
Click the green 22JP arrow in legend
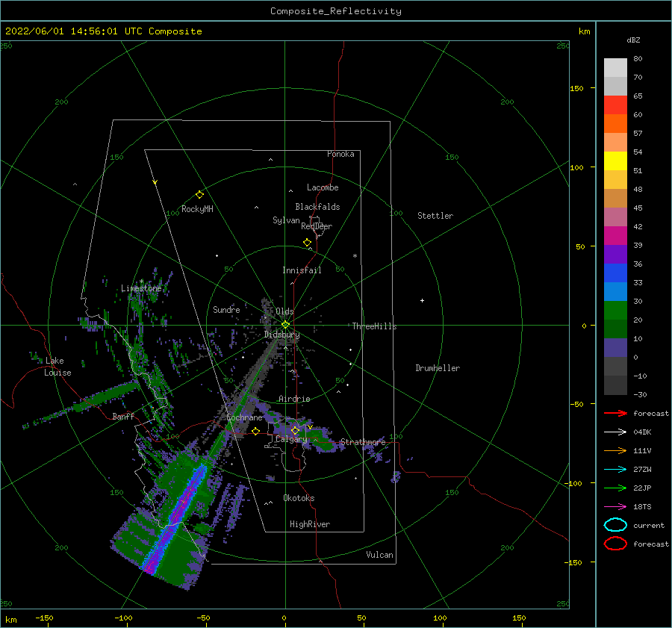pyautogui.click(x=615, y=488)
